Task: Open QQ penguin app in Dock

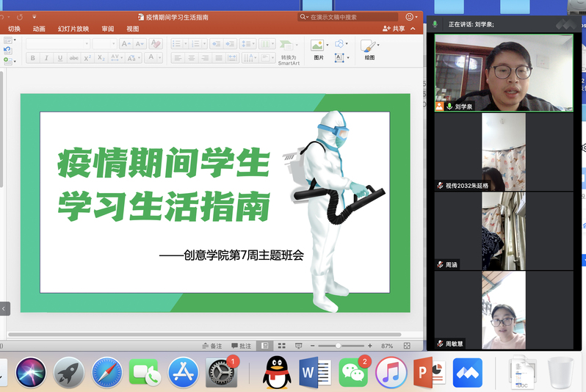Action: pos(275,372)
